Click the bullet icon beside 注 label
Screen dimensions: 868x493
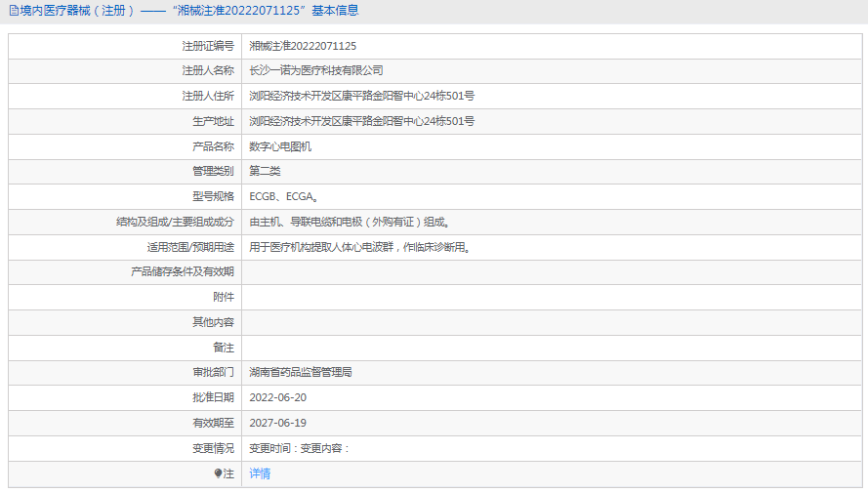point(218,473)
